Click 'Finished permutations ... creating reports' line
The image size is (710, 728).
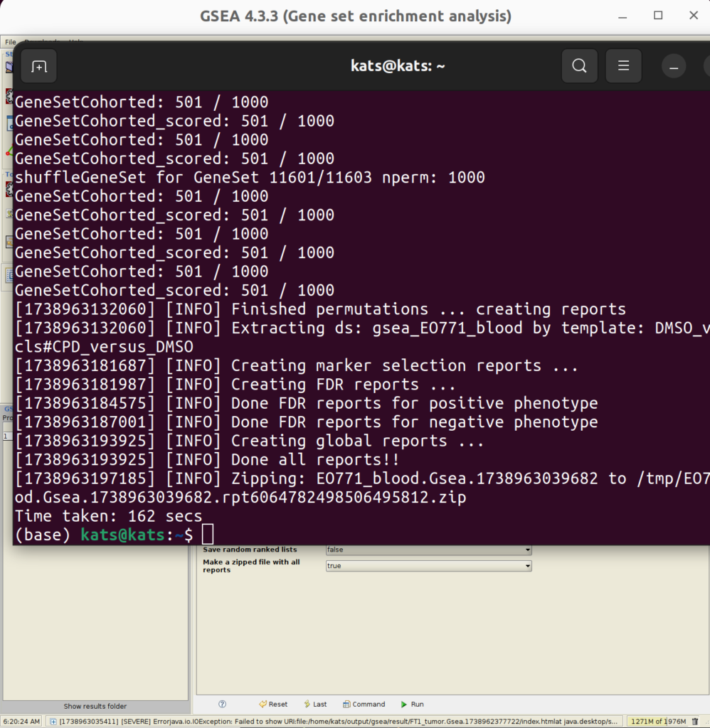321,310
